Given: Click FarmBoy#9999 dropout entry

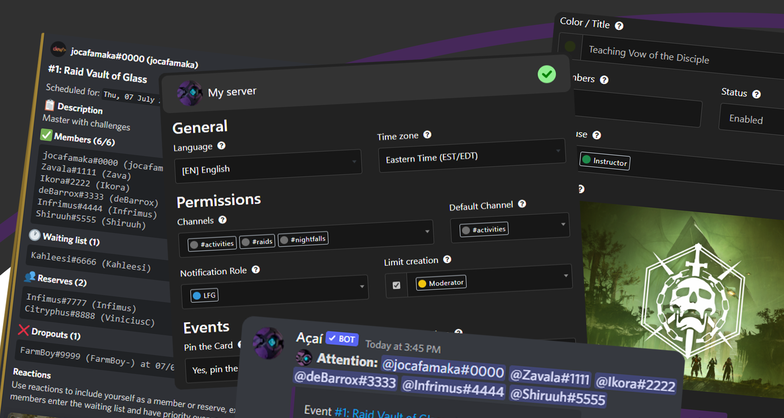Looking at the screenshot, I should click(98, 358).
